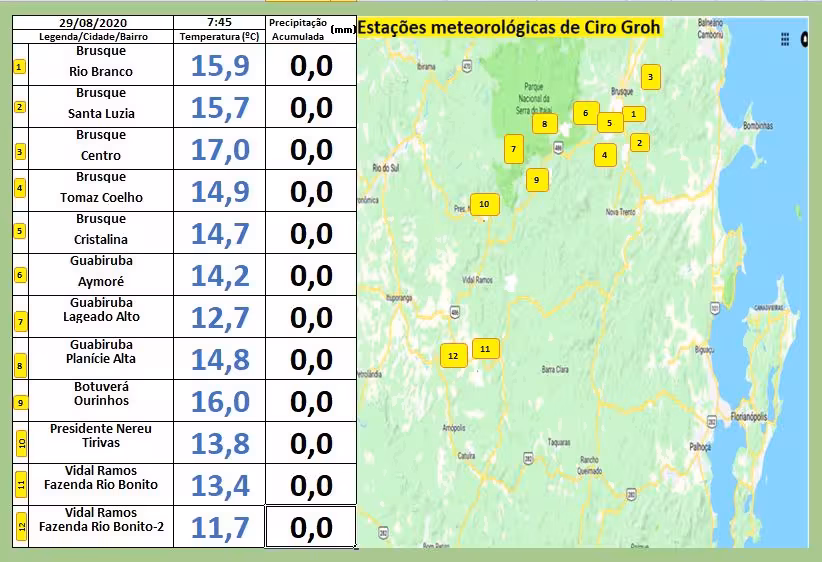Viewport: 822px width, 562px height.
Task: Select the Brusque Centro station cell
Action: point(100,146)
